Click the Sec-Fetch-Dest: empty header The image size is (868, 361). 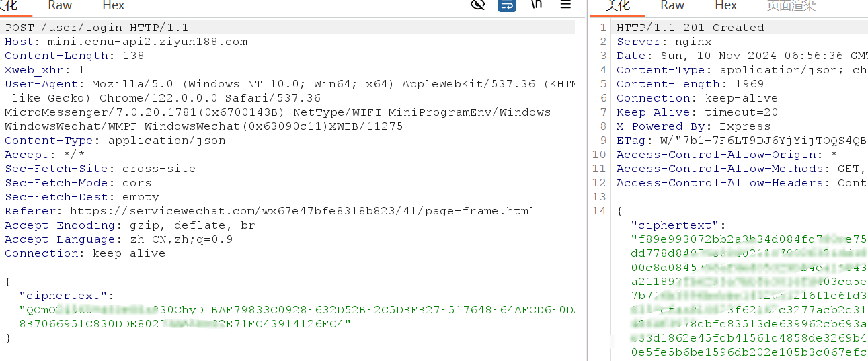pos(82,197)
